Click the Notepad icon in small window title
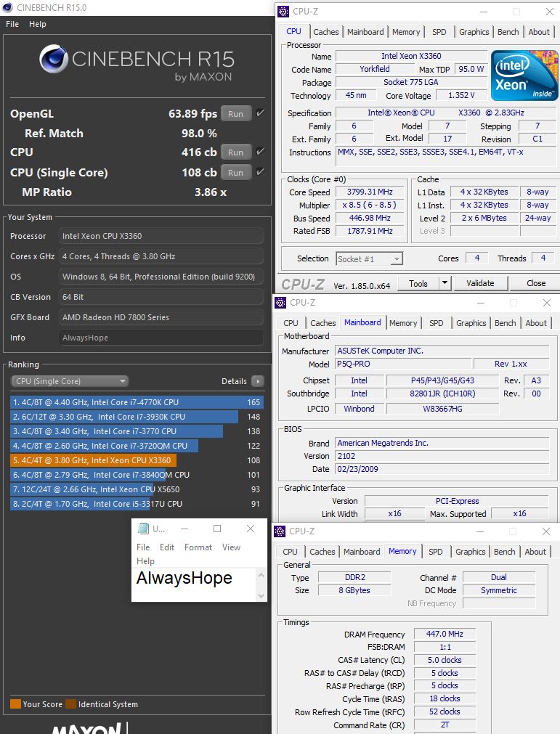Image resolution: width=560 pixels, height=734 pixels. [143, 529]
